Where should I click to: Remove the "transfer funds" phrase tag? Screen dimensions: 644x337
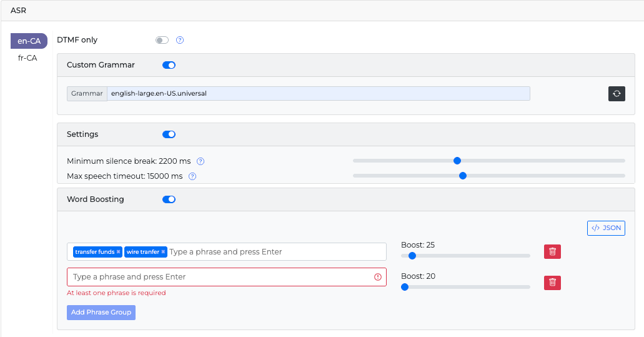118,252
